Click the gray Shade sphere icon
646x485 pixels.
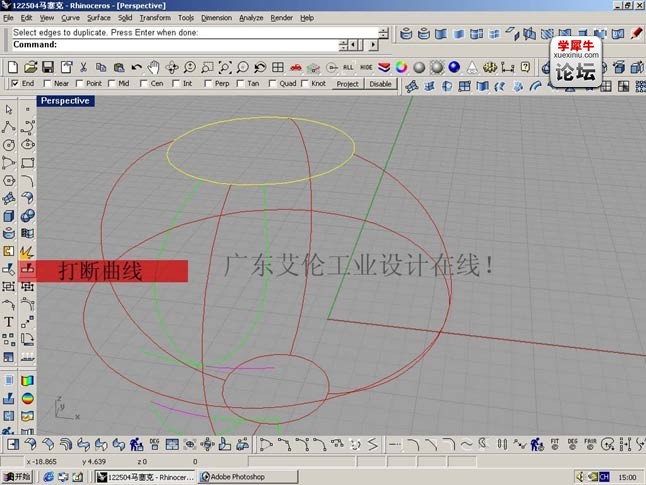click(419, 67)
